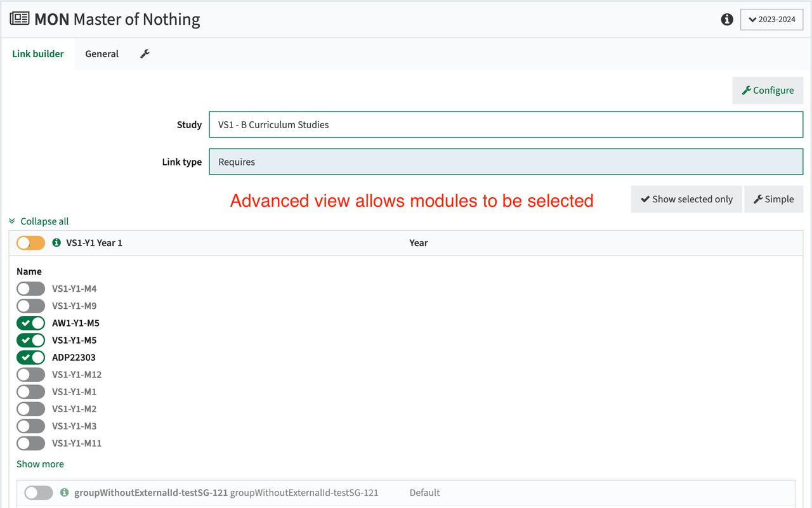Image resolution: width=812 pixels, height=508 pixels.
Task: Switch to Simple view button
Action: [x=773, y=199]
